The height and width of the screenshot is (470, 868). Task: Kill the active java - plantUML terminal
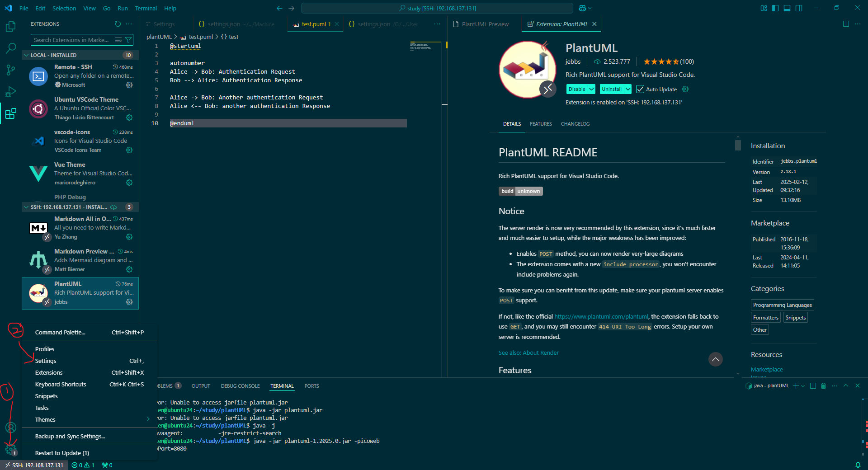point(823,386)
